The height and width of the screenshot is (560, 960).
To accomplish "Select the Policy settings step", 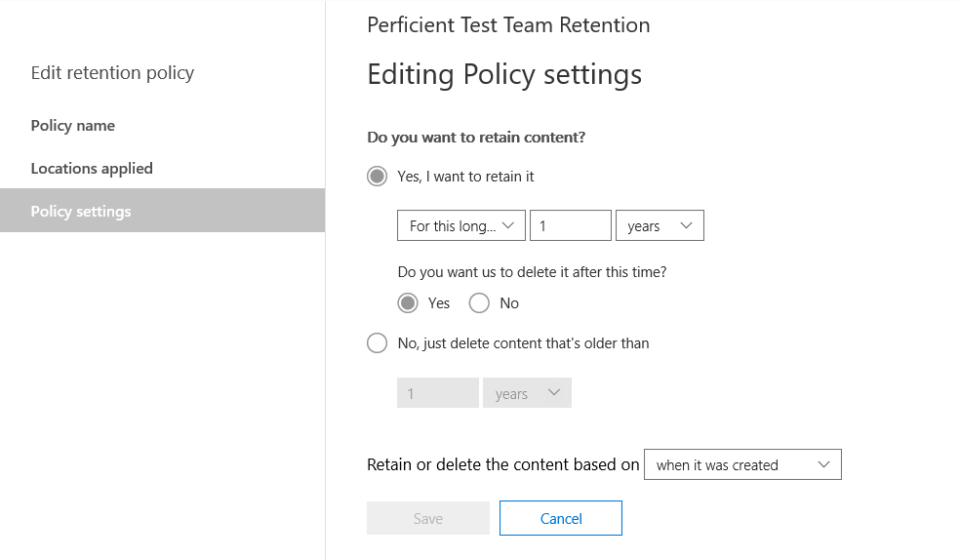I will pyautogui.click(x=162, y=211).
